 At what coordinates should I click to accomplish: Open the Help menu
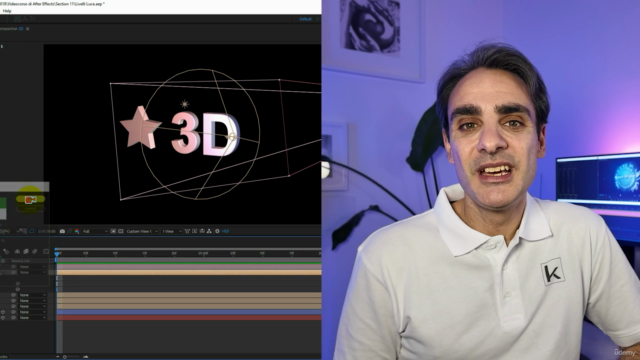click(7, 11)
